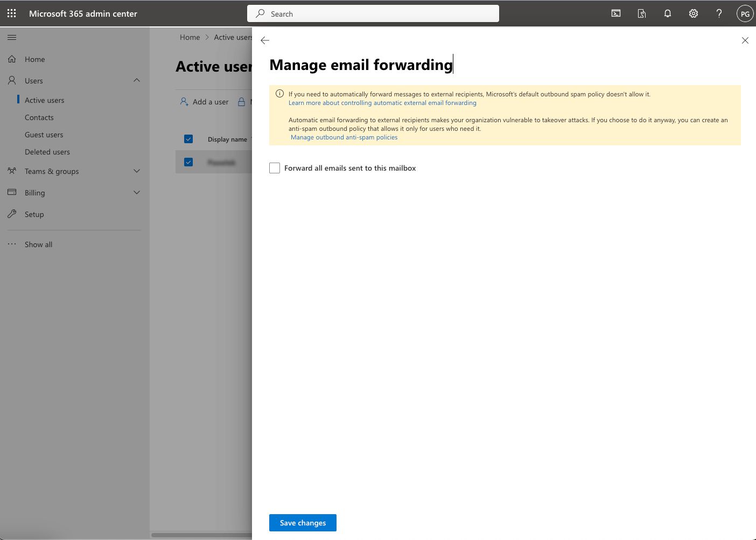
Task: Open Deleted users in sidebar
Action: coord(47,152)
